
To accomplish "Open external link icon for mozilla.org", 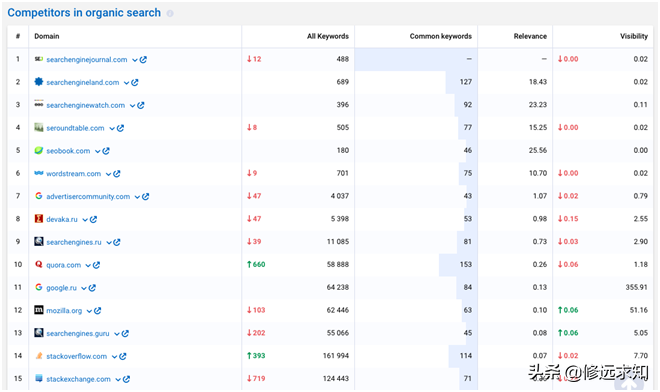I will tap(98, 311).
